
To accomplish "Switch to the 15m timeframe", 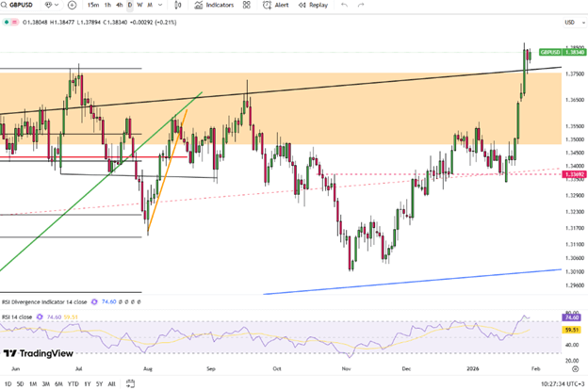I will coord(93,6).
